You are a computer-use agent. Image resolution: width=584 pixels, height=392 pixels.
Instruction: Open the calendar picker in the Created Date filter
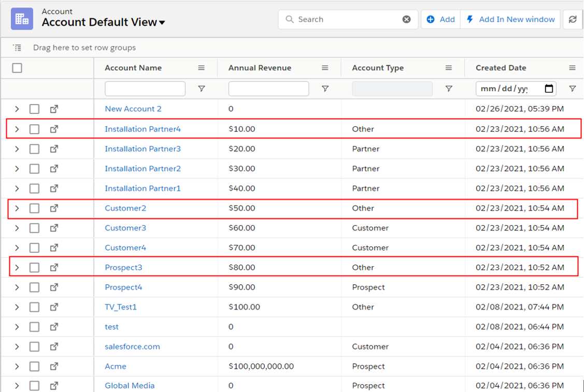(x=549, y=89)
